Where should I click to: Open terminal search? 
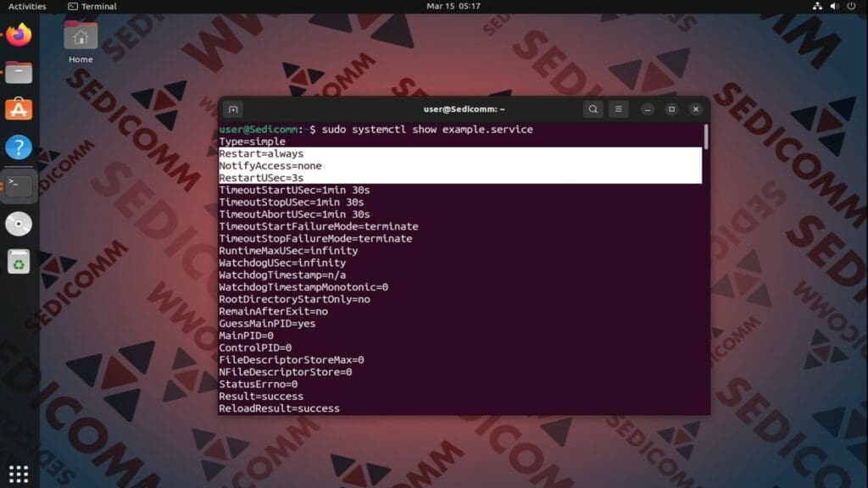click(593, 109)
